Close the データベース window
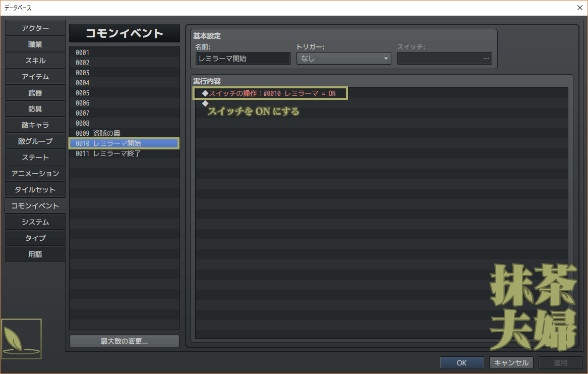Viewport: 588px width, 374px height. click(580, 8)
